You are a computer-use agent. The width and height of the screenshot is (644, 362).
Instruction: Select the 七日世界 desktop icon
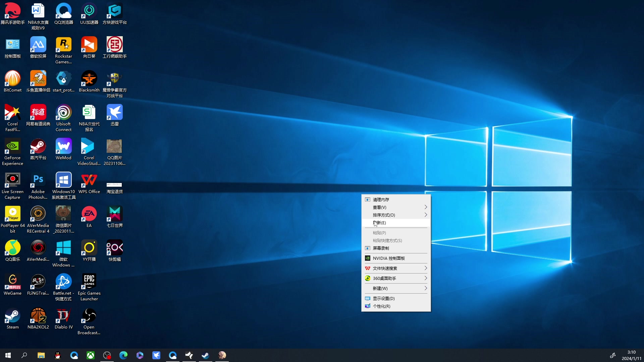[x=115, y=217]
